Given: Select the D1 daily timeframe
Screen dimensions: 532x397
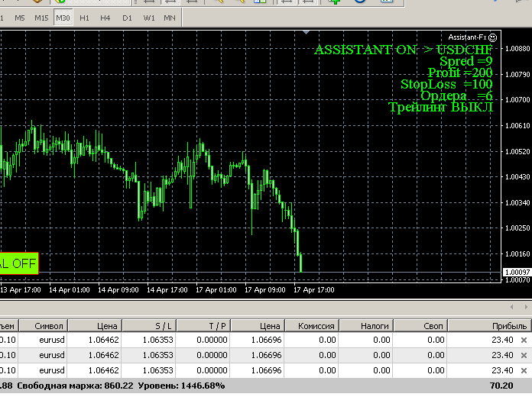Looking at the screenshot, I should point(126,17).
